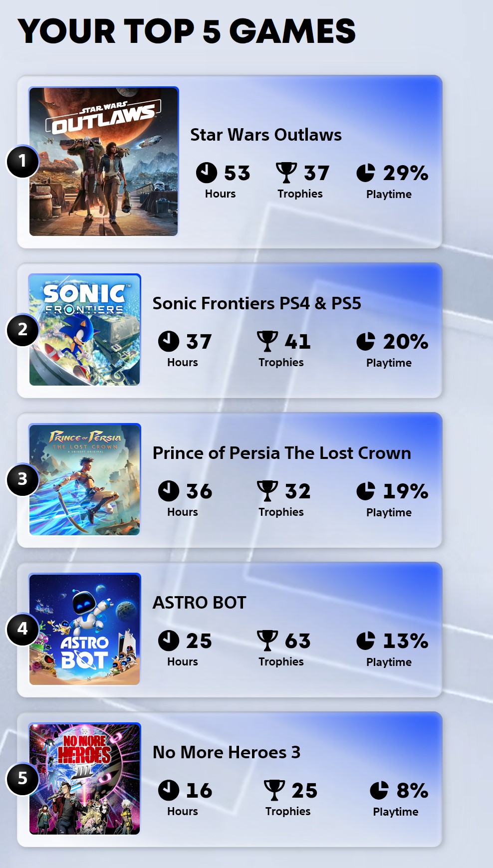Open the Star Wars Outlaws cover art
Image resolution: width=493 pixels, height=868 pixels.
tap(104, 161)
